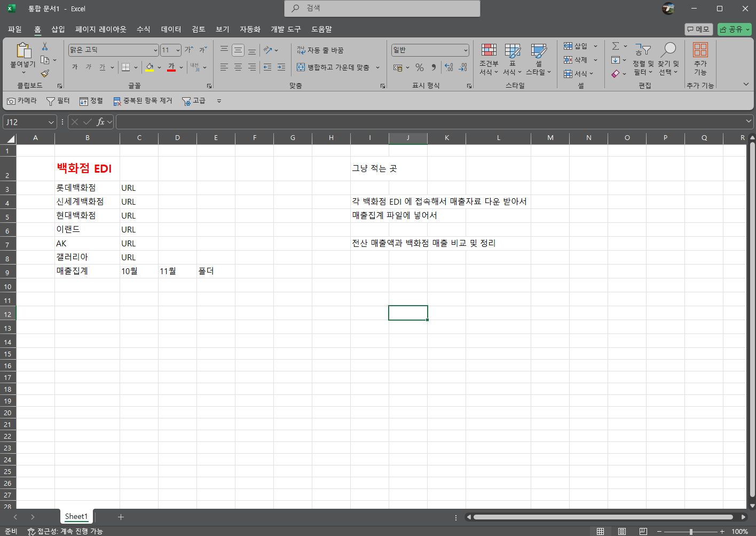Click the Comments (메모) button
The width and height of the screenshot is (756, 536).
pyautogui.click(x=698, y=29)
